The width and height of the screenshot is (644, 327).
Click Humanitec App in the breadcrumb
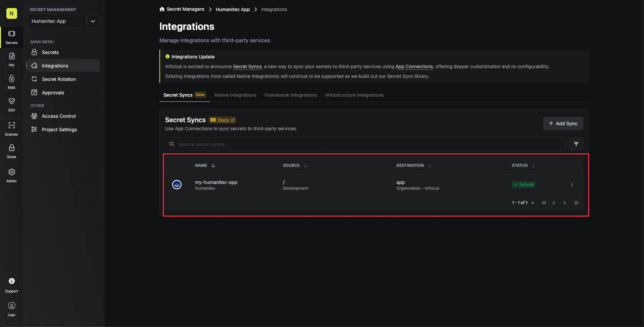233,9
